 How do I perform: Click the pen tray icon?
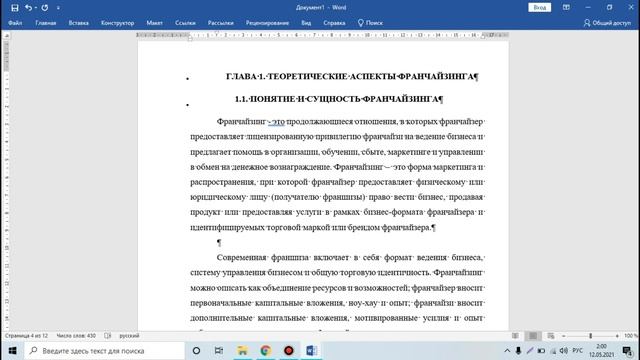click(530, 351)
